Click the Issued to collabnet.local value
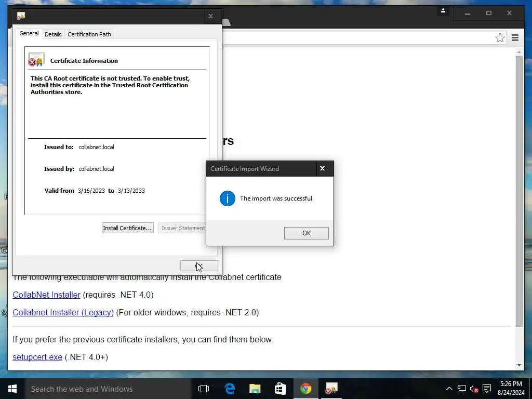 pos(96,147)
